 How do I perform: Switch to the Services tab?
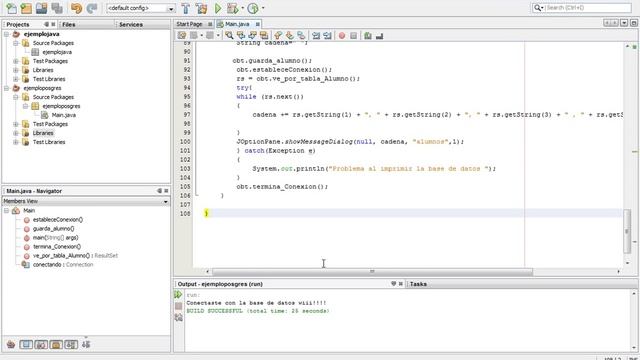[x=131, y=24]
